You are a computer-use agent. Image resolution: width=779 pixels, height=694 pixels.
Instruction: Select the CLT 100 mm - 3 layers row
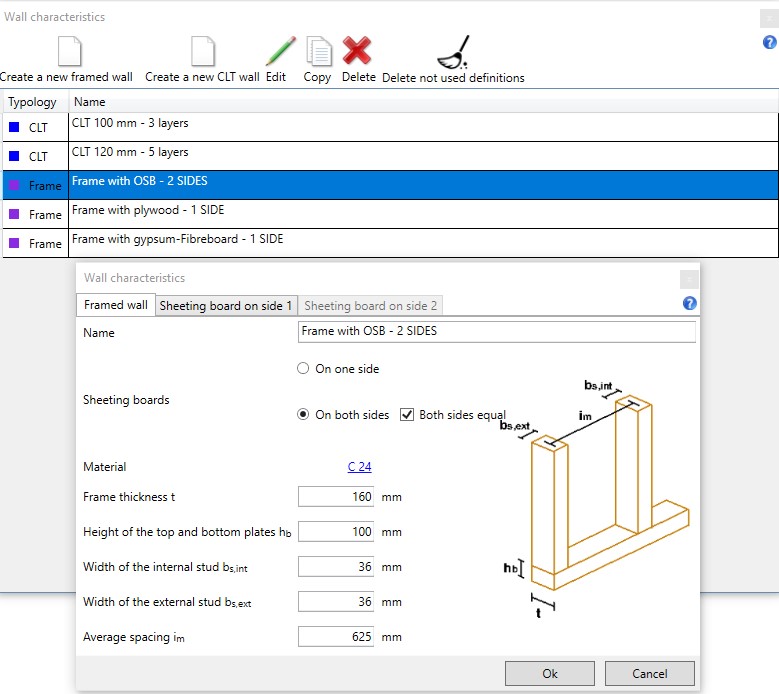(x=390, y=127)
